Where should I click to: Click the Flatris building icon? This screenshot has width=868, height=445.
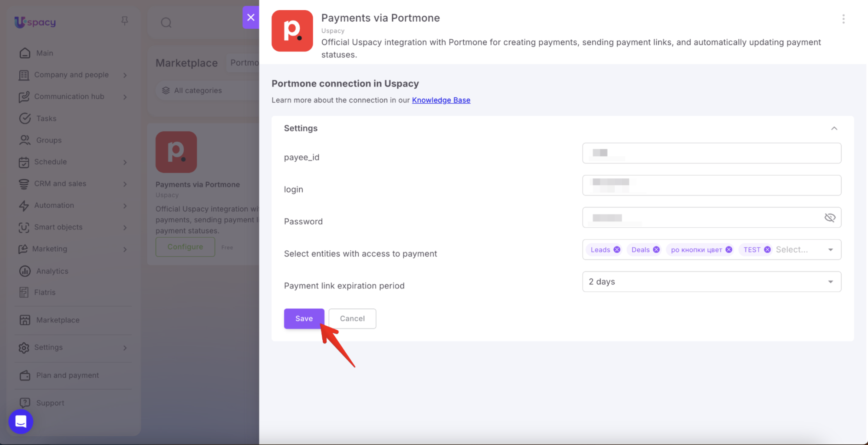pos(24,293)
